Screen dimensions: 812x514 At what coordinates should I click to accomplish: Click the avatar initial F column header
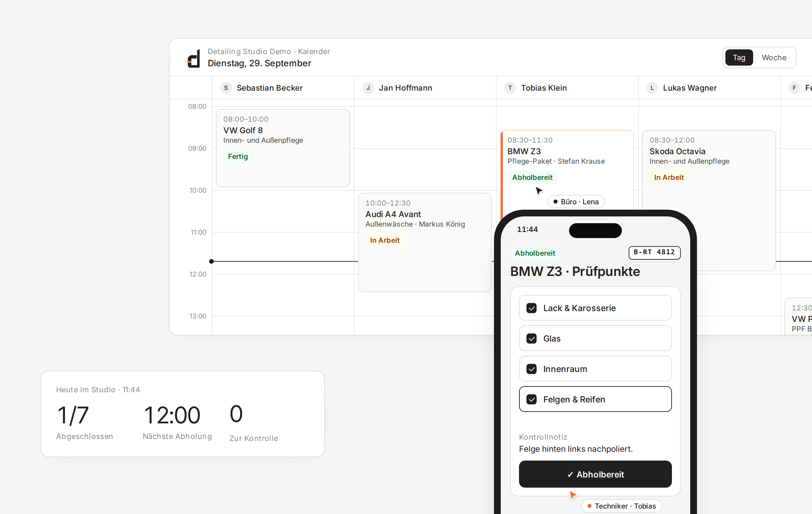point(794,88)
